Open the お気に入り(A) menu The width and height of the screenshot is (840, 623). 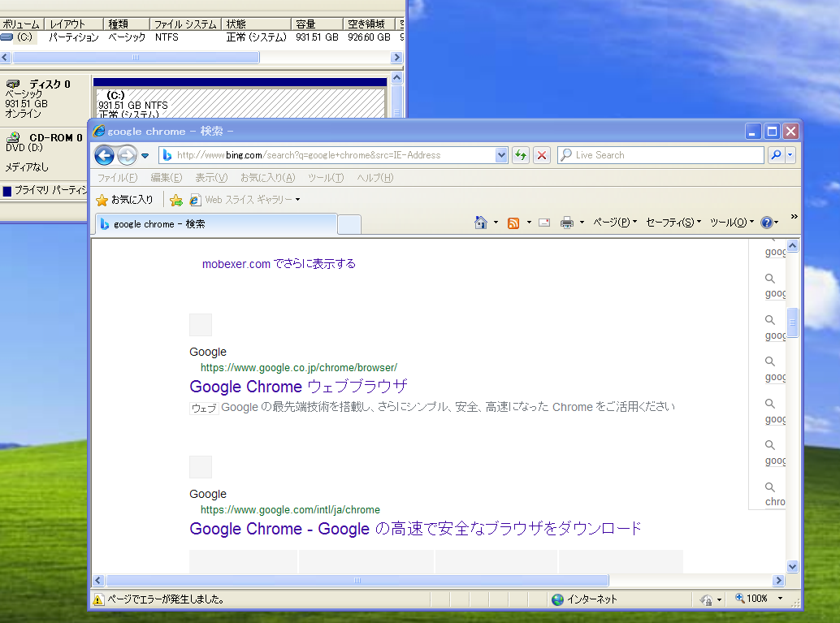pyautogui.click(x=267, y=178)
